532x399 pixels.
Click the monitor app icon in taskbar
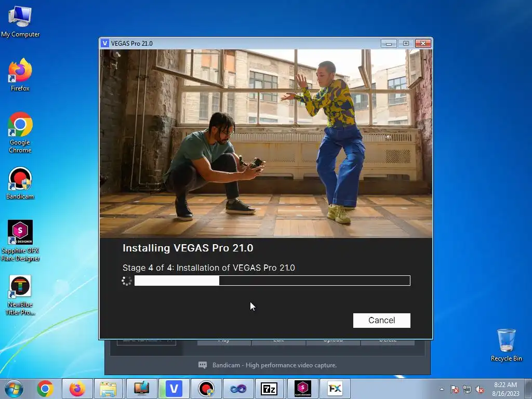141,389
